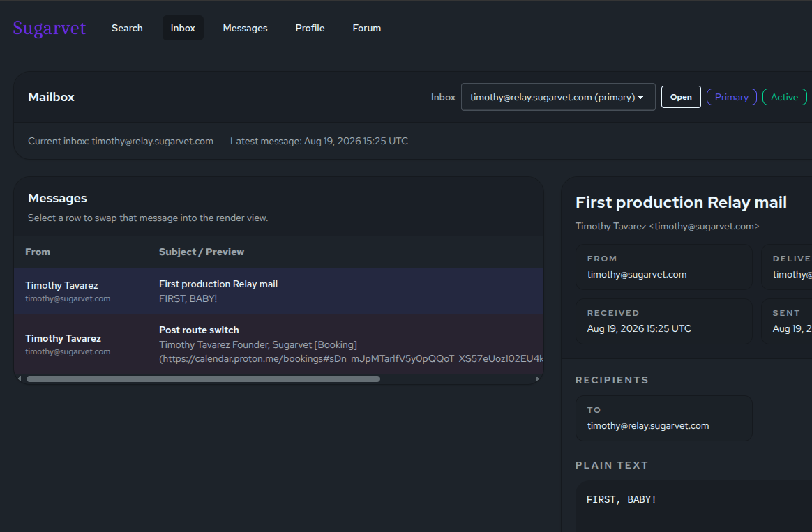Image resolution: width=812 pixels, height=532 pixels.
Task: Select the 'Post route switch' message row
Action: coord(278,344)
